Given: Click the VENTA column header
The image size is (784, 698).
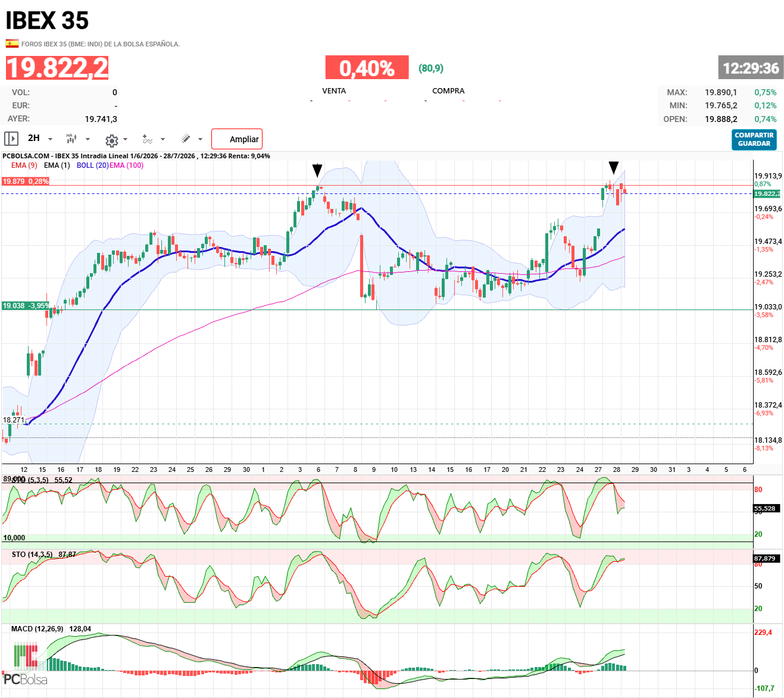Looking at the screenshot, I should (x=334, y=91).
